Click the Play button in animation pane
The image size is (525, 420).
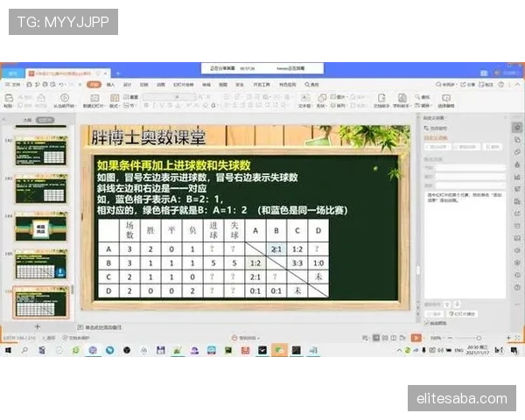pyautogui.click(x=434, y=314)
